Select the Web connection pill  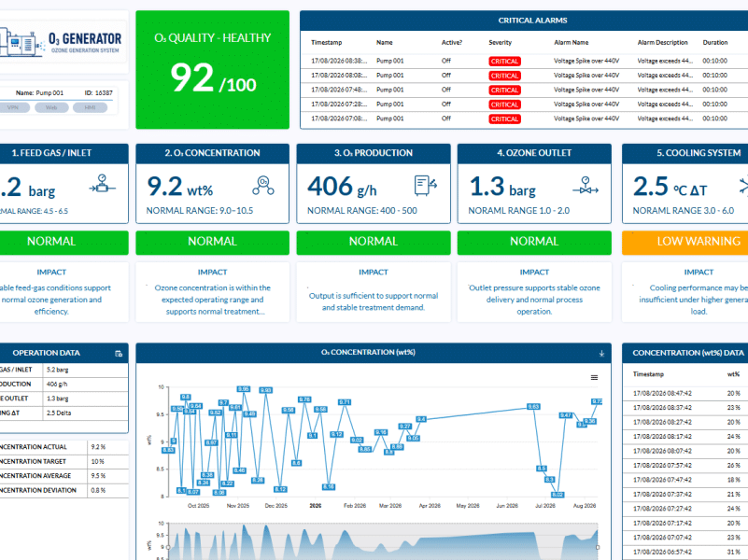(x=51, y=107)
